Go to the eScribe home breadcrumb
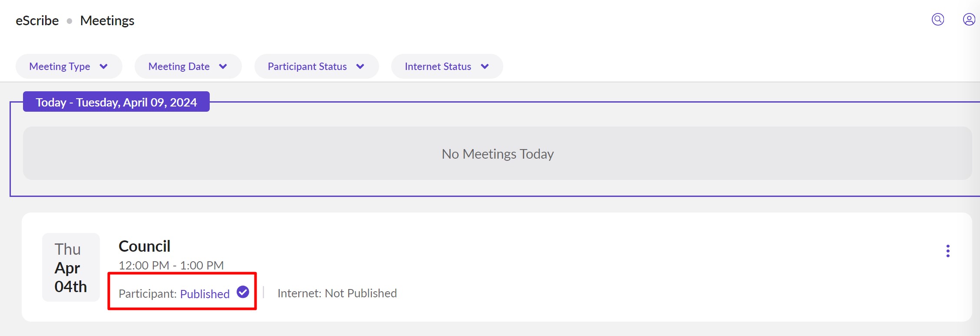 37,21
